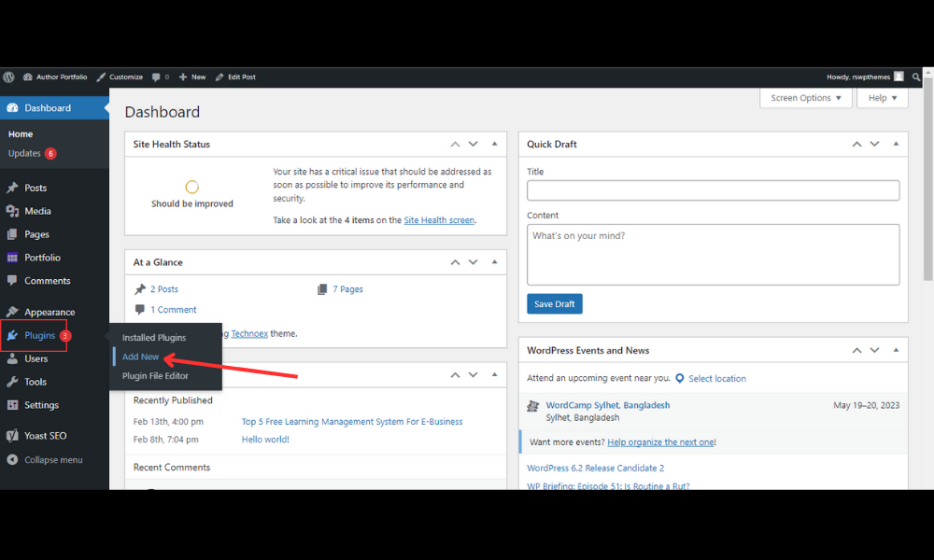
Task: Toggle Quick Draft panel collapse
Action: (x=896, y=144)
